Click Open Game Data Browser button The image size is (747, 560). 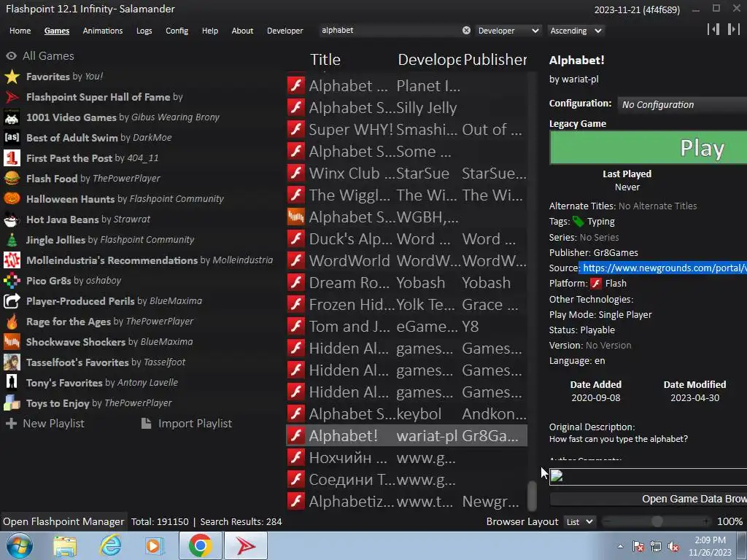coord(649,499)
